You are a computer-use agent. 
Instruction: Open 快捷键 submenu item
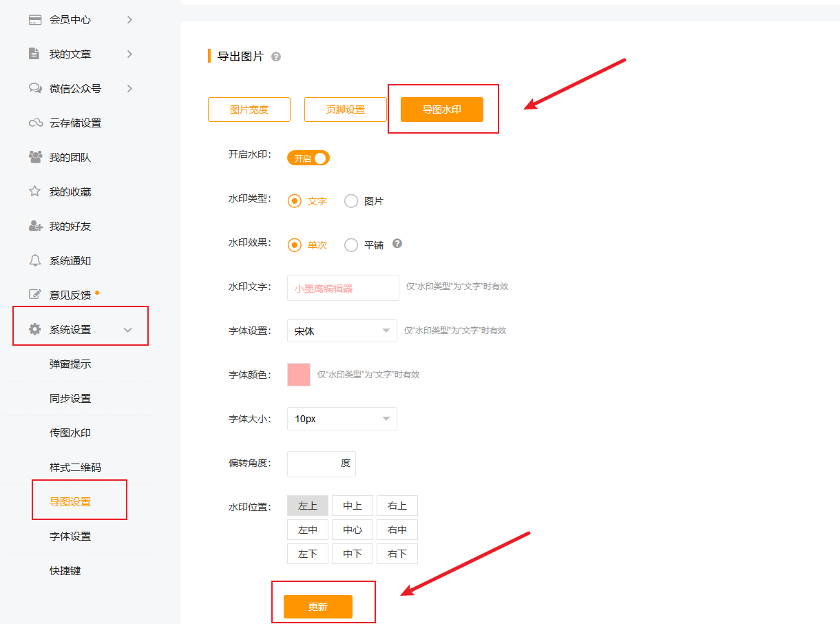click(65, 570)
